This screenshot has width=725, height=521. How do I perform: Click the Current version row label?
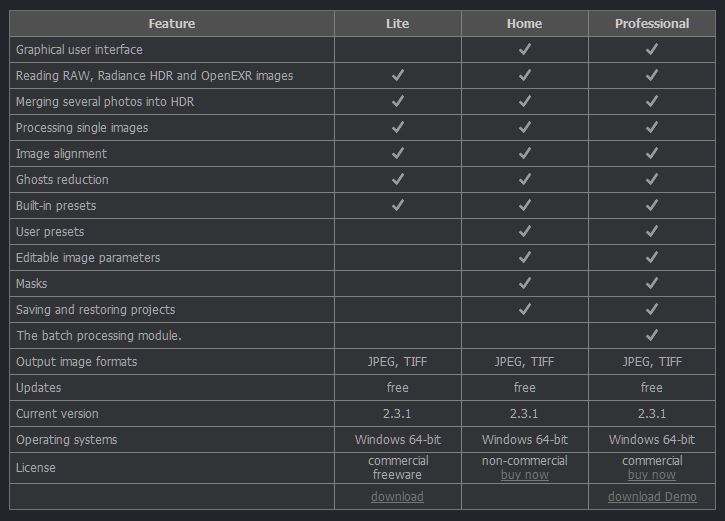[57, 413]
